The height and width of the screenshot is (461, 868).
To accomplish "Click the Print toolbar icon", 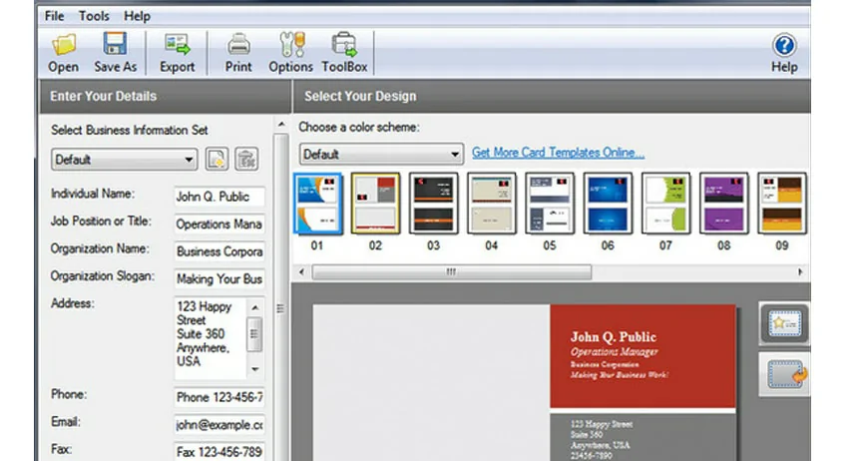I will pyautogui.click(x=238, y=45).
